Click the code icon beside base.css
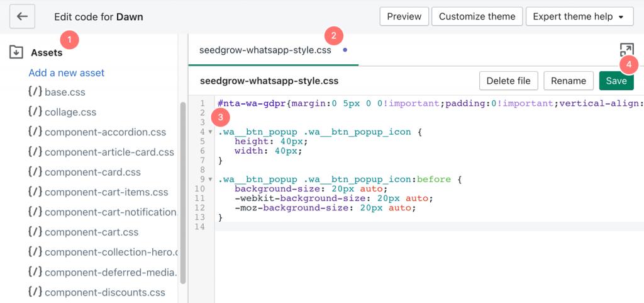The image size is (644, 303). [x=35, y=92]
